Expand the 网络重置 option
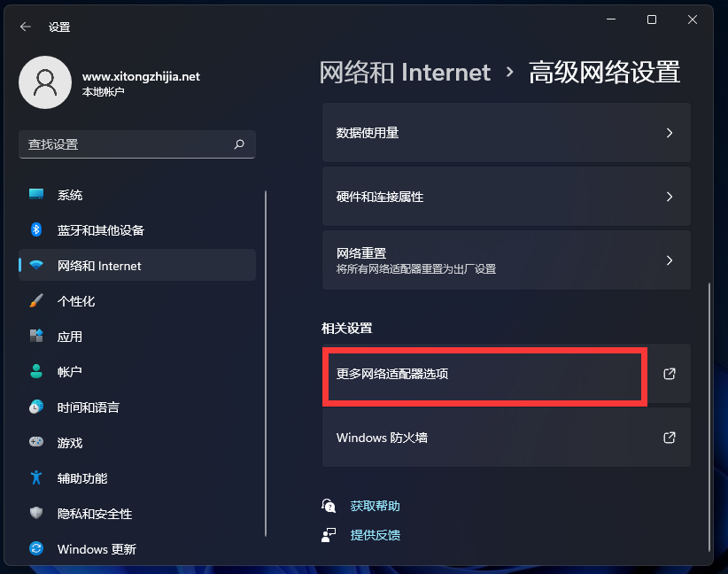Image resolution: width=728 pixels, height=574 pixels. (x=505, y=260)
